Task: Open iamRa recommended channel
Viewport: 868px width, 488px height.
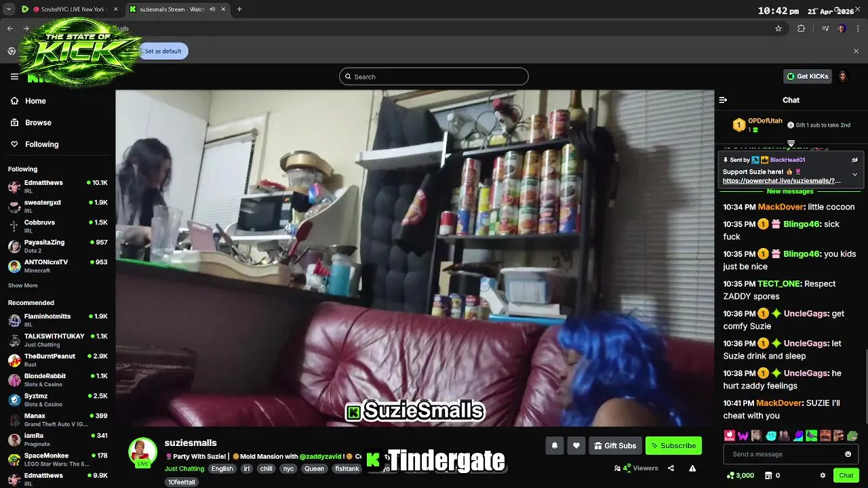Action: 58,439
